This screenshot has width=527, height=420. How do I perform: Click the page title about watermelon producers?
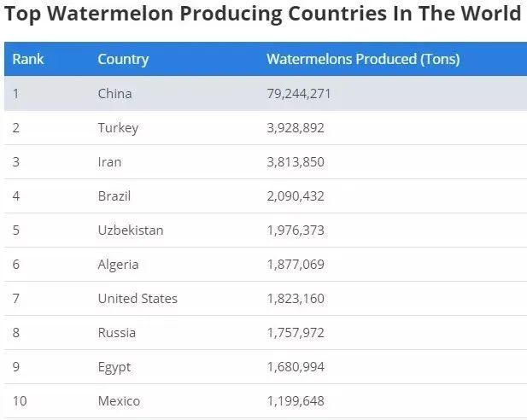pyautogui.click(x=263, y=15)
